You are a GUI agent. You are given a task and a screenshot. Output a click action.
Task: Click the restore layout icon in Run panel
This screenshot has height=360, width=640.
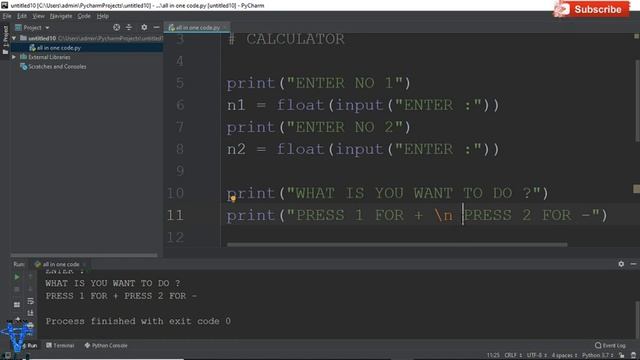click(x=17, y=305)
